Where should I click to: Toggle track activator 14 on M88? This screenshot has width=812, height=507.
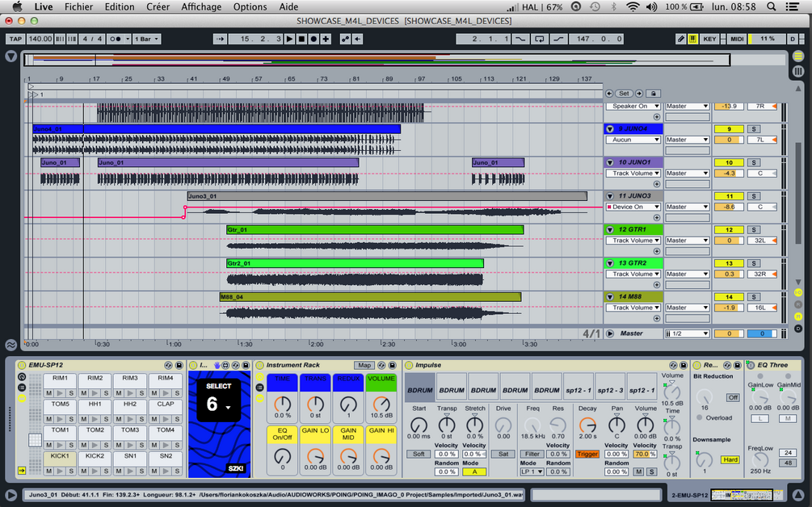tap(729, 297)
